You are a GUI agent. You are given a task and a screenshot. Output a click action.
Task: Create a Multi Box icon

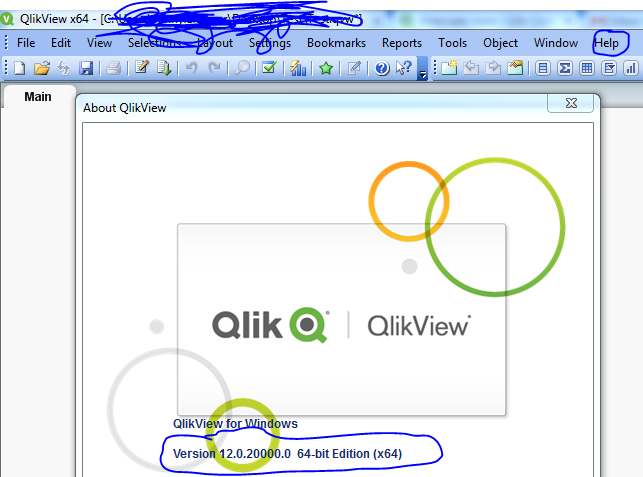tap(609, 68)
